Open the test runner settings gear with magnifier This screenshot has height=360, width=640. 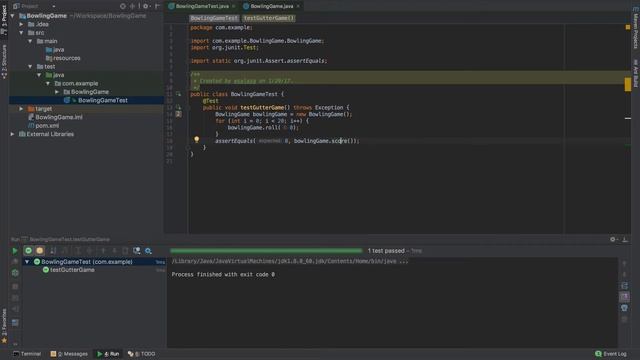point(148,251)
